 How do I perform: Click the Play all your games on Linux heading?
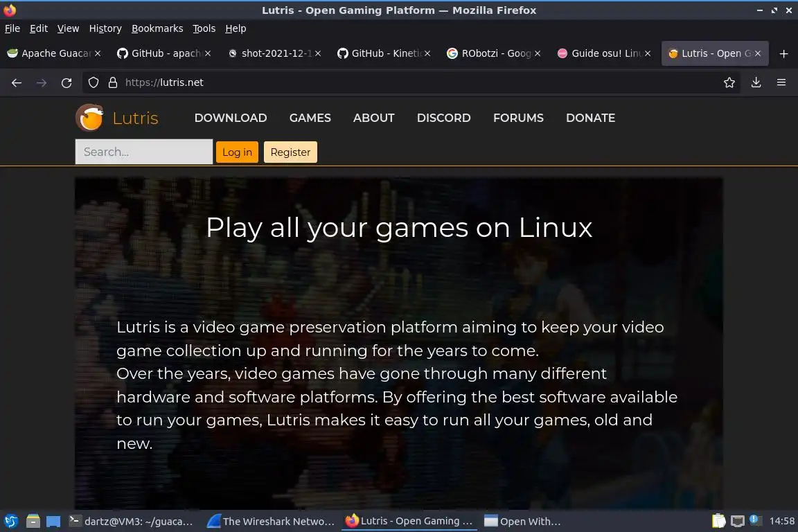tap(399, 228)
